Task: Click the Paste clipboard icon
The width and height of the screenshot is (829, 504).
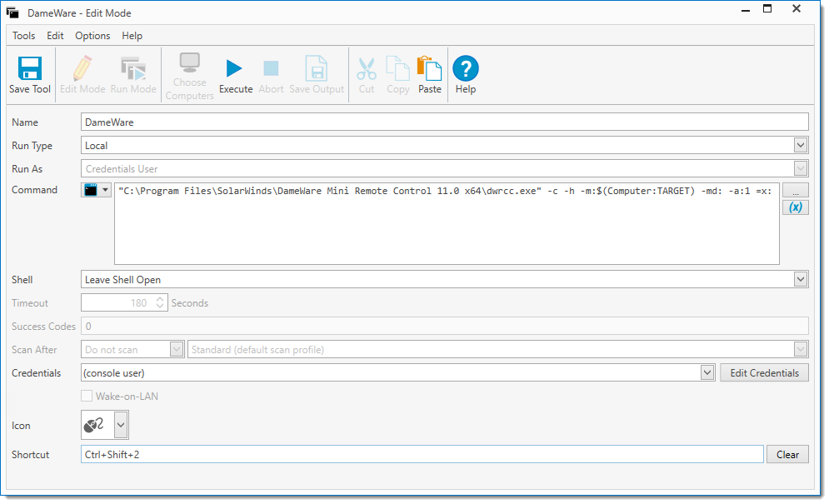Action: [429, 68]
